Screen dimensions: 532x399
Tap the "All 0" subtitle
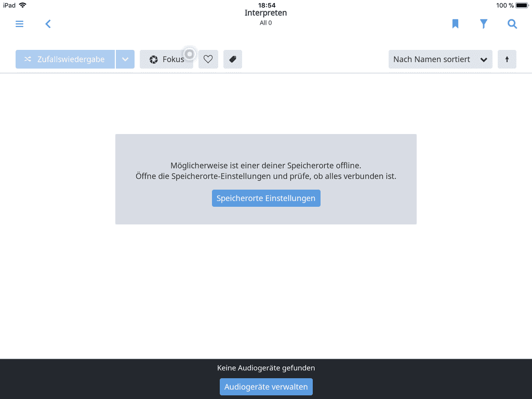pyautogui.click(x=265, y=23)
